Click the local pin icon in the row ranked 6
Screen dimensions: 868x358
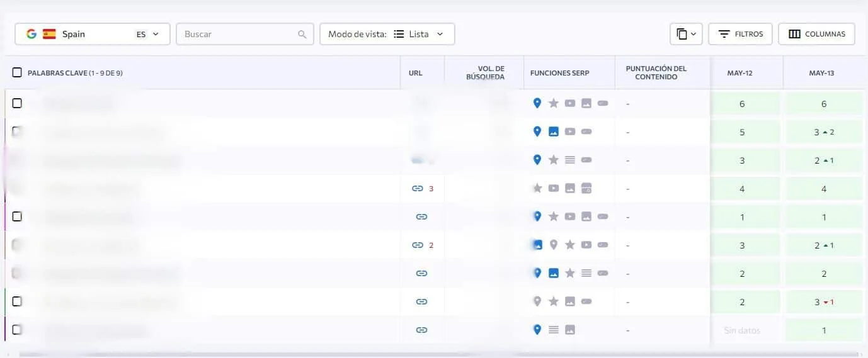point(537,103)
